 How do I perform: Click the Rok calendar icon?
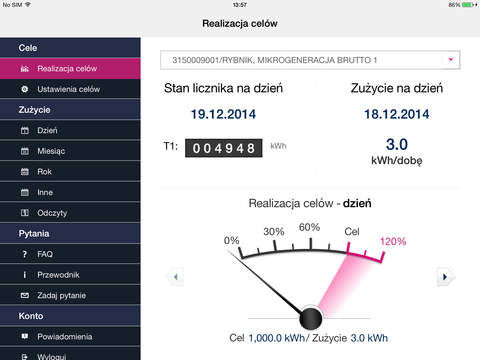[x=25, y=172]
